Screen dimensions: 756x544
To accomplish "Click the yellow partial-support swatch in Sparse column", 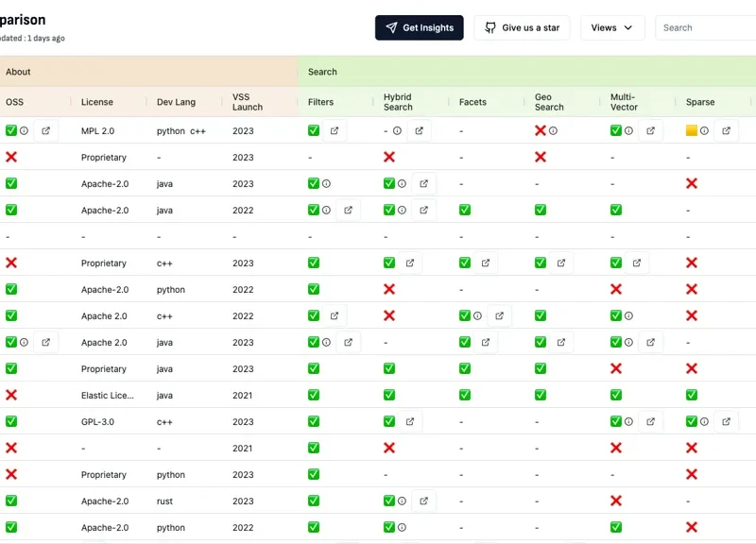I will (x=693, y=130).
